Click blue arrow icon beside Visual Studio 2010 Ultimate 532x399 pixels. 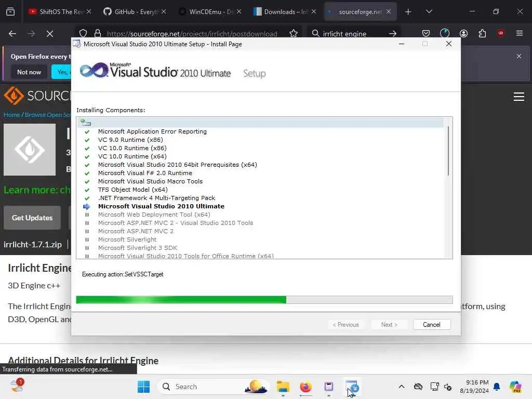point(87,206)
